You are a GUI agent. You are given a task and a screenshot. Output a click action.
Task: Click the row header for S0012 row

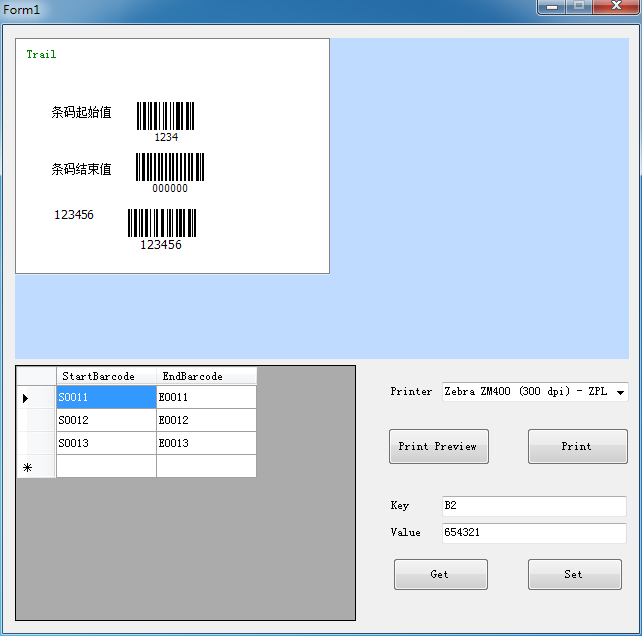(36, 420)
